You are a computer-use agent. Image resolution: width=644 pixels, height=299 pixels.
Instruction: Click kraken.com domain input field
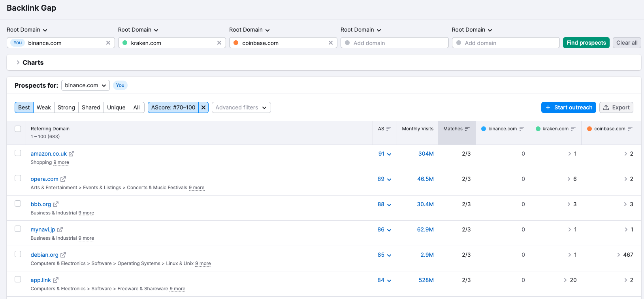172,43
